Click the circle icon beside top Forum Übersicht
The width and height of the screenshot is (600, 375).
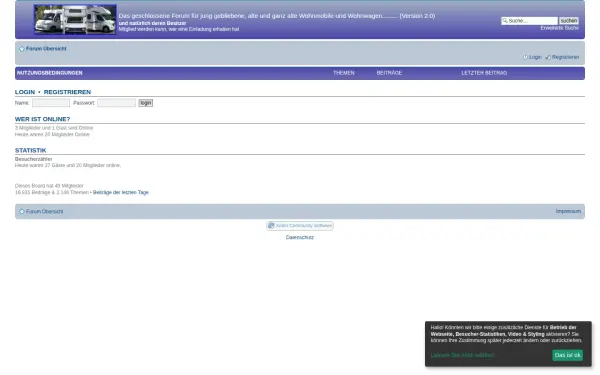point(22,49)
